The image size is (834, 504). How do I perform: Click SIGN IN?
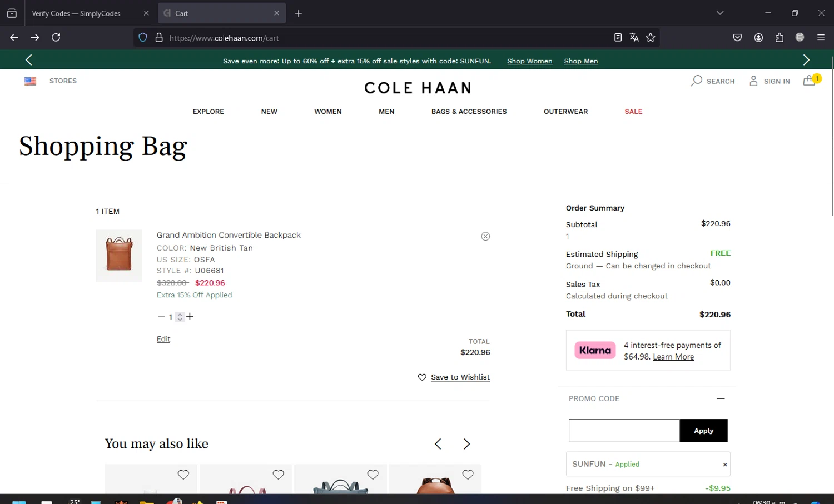(770, 81)
